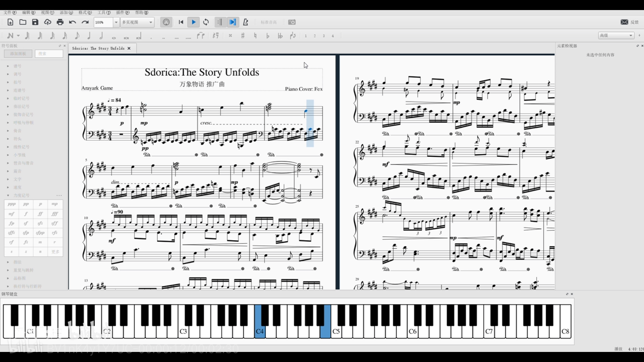The height and width of the screenshot is (362, 644).
Task: Open the 视图 menu
Action: tap(48, 12)
